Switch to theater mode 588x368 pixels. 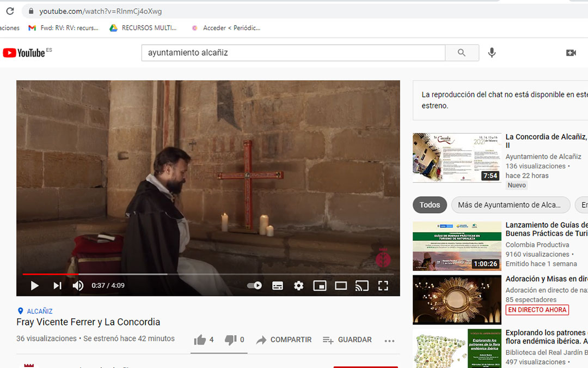[340, 286]
